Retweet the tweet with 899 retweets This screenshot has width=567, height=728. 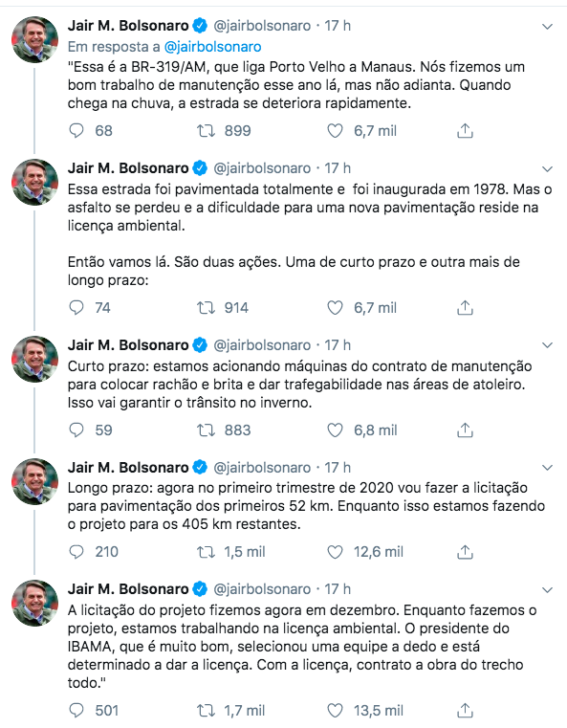pyautogui.click(x=206, y=131)
